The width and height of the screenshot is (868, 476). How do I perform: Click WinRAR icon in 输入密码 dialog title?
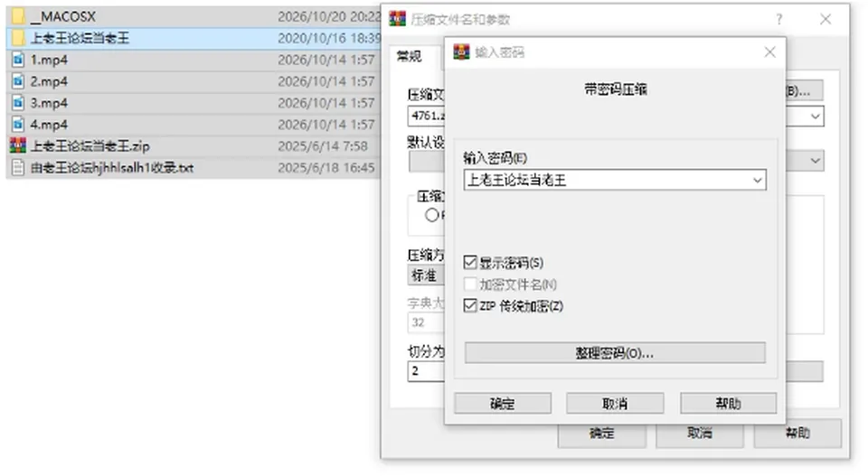click(x=461, y=52)
